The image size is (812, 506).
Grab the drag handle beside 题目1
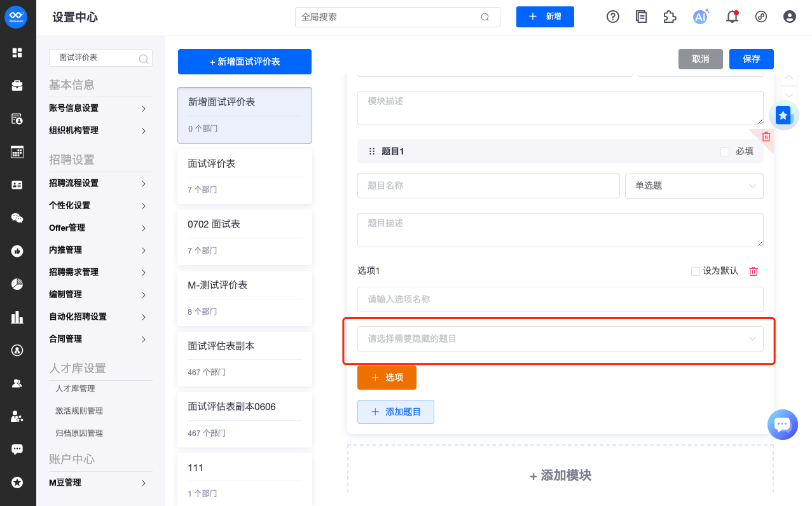click(372, 151)
